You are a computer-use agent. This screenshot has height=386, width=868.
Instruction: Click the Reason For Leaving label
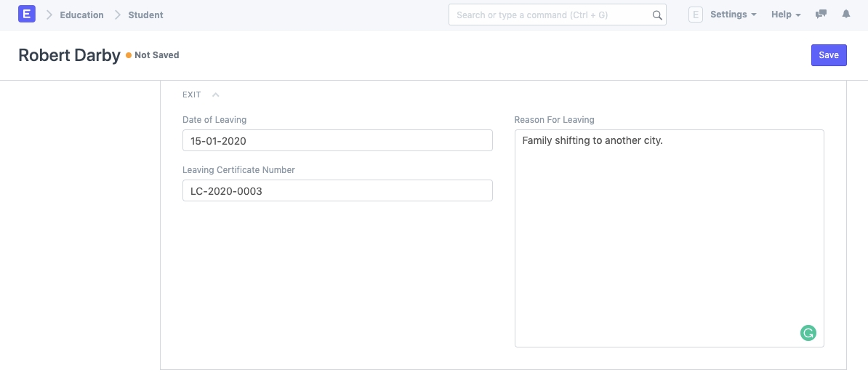tap(554, 120)
